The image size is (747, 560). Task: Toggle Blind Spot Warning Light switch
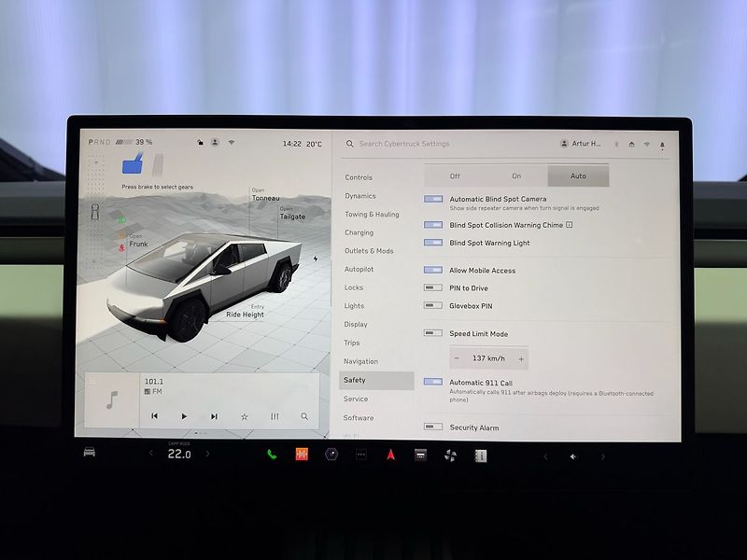[x=433, y=243]
